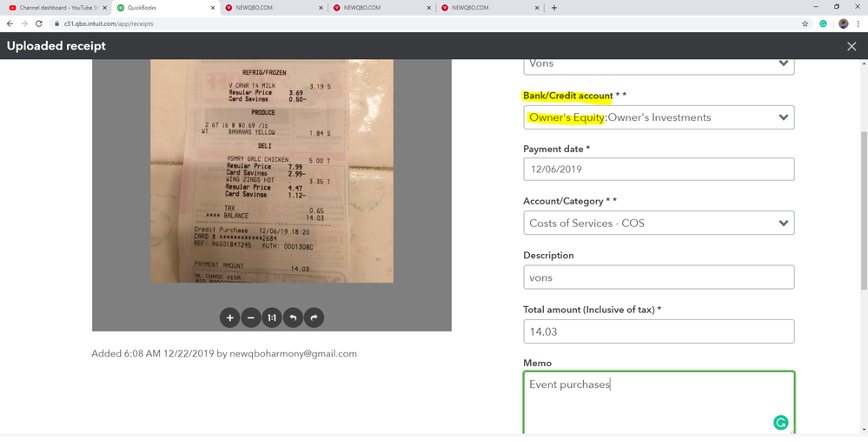Click the page vertical scrollbar
This screenshot has width=868, height=441.
click(x=864, y=210)
